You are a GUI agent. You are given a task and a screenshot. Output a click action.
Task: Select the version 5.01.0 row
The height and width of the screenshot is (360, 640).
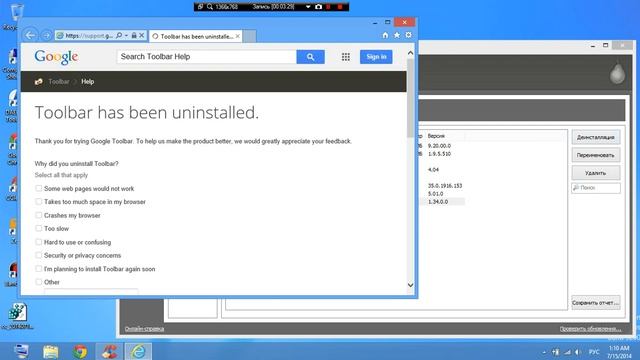pyautogui.click(x=436, y=194)
